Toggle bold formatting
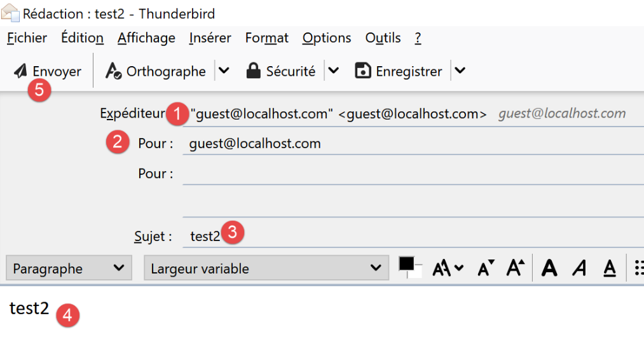 point(549,268)
